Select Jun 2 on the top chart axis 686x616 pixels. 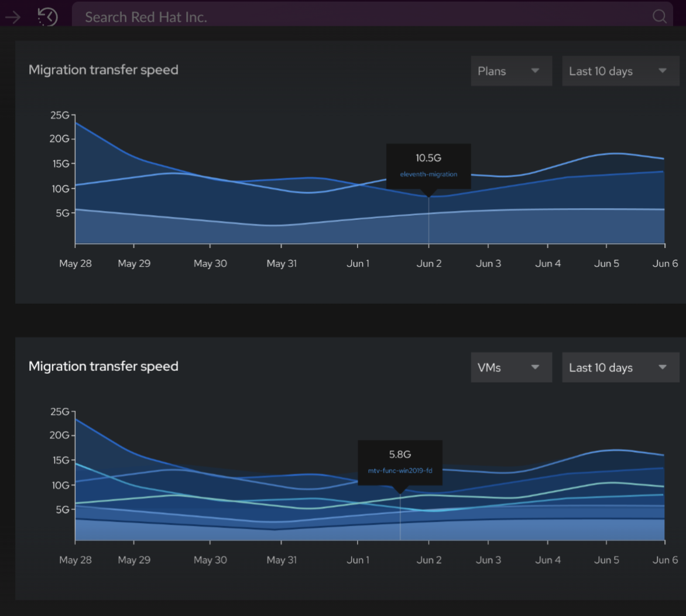click(x=429, y=264)
